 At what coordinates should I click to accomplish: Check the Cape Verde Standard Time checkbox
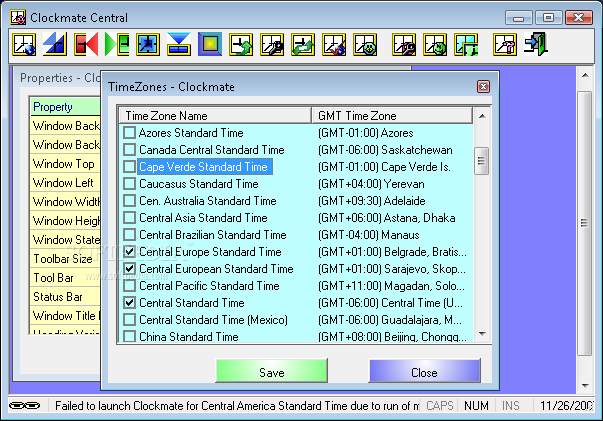(x=130, y=166)
